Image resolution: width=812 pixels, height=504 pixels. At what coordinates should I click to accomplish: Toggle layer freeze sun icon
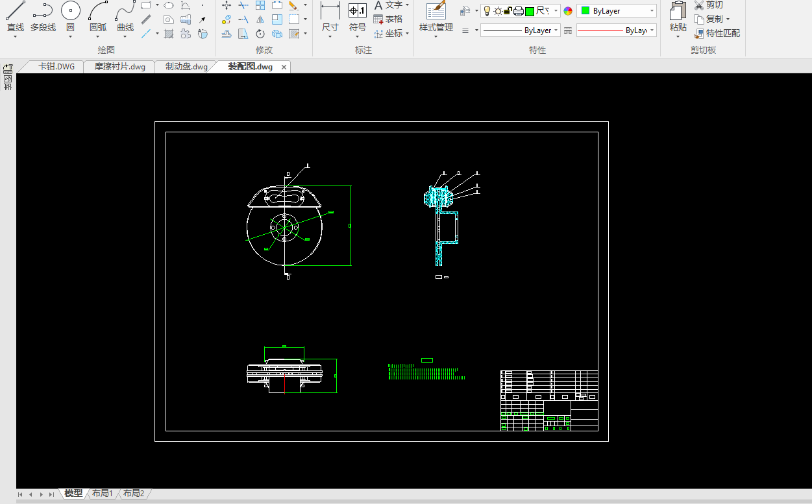(x=497, y=11)
